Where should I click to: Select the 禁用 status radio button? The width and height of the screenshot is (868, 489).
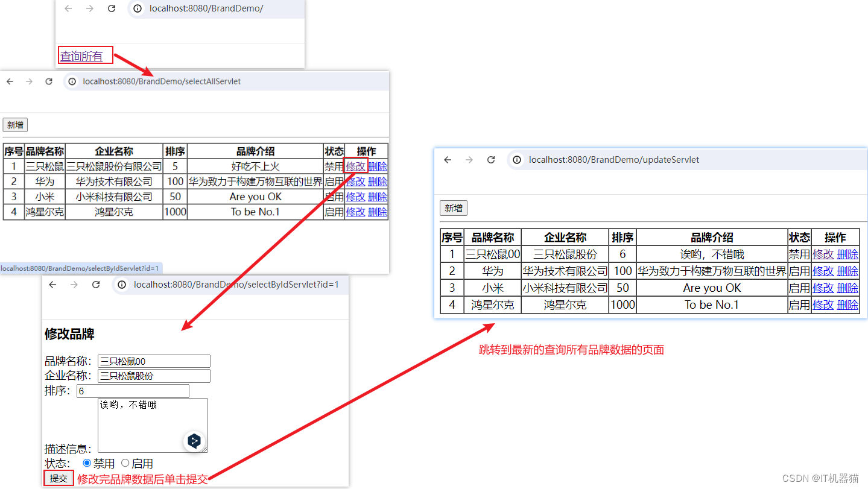(87, 463)
